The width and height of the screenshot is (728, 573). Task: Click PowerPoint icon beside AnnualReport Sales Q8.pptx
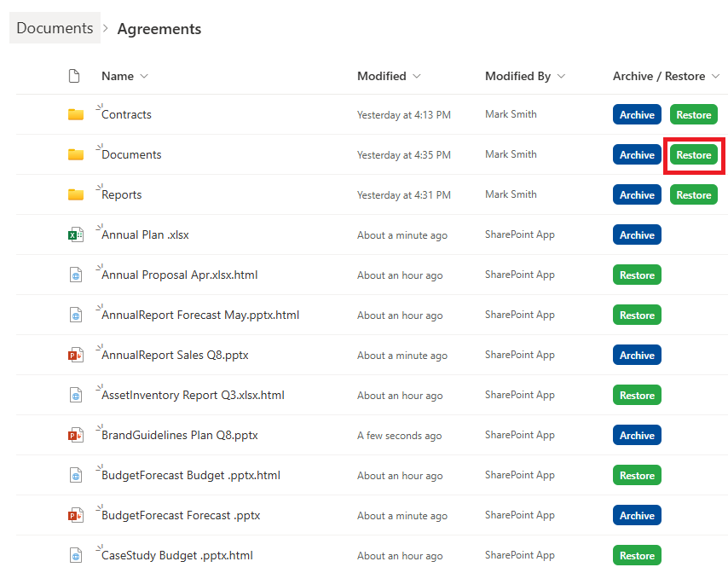pyautogui.click(x=76, y=356)
